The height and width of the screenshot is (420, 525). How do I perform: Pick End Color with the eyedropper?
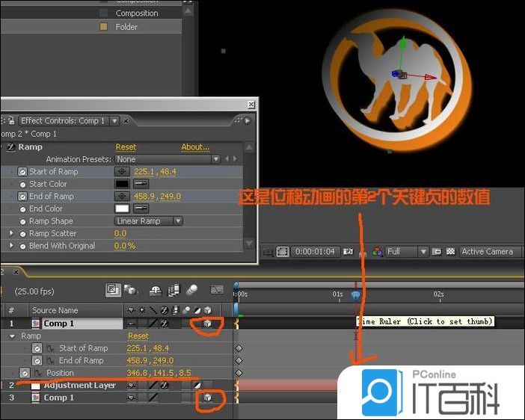point(141,209)
